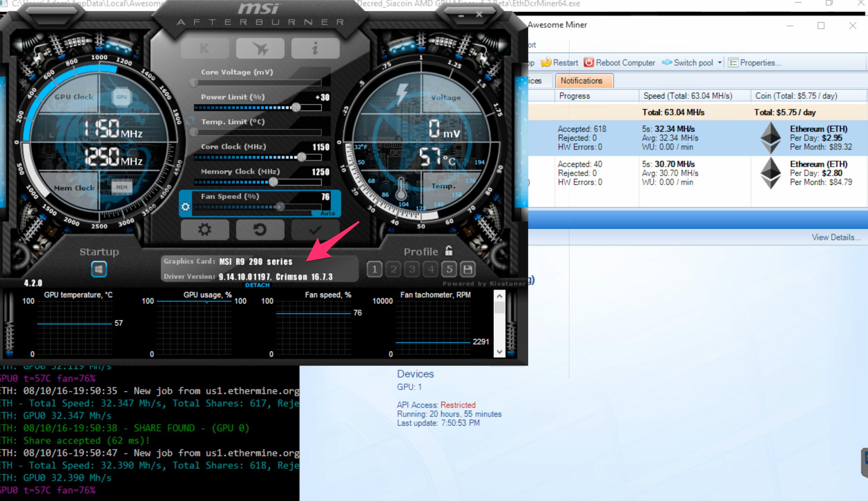Toggle Fan Speed Auto mode
Image resolution: width=868 pixels, height=501 pixels.
[x=327, y=213]
